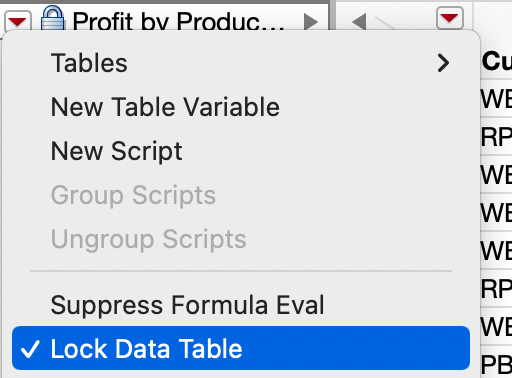Click the padlock icon next to the table name
This screenshot has height=378, width=512.
click(x=52, y=18)
